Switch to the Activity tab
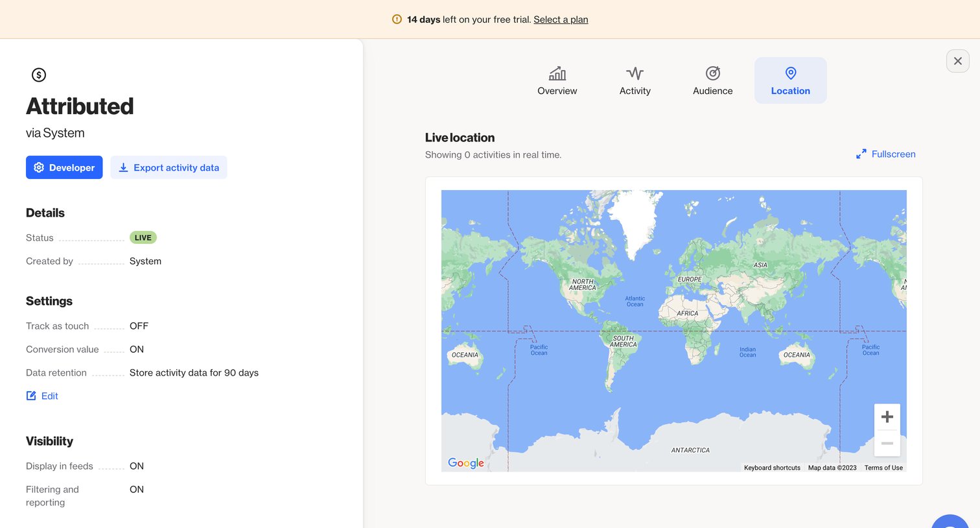This screenshot has width=980, height=528. point(635,80)
